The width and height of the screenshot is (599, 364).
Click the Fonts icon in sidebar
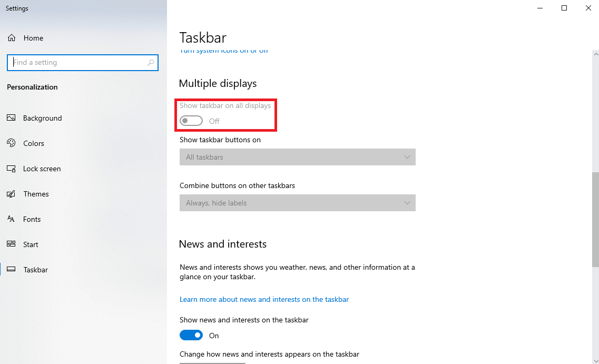coord(11,219)
